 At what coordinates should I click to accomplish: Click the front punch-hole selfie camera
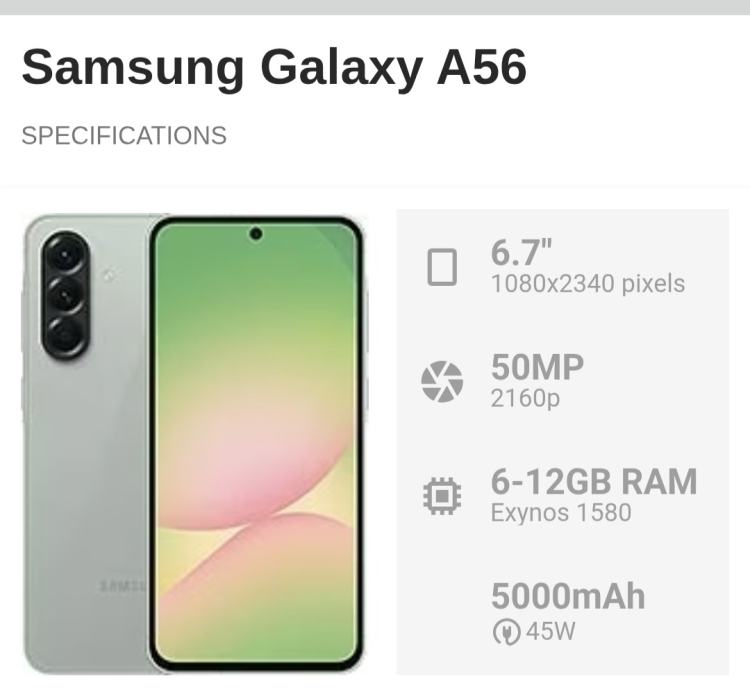[256, 234]
